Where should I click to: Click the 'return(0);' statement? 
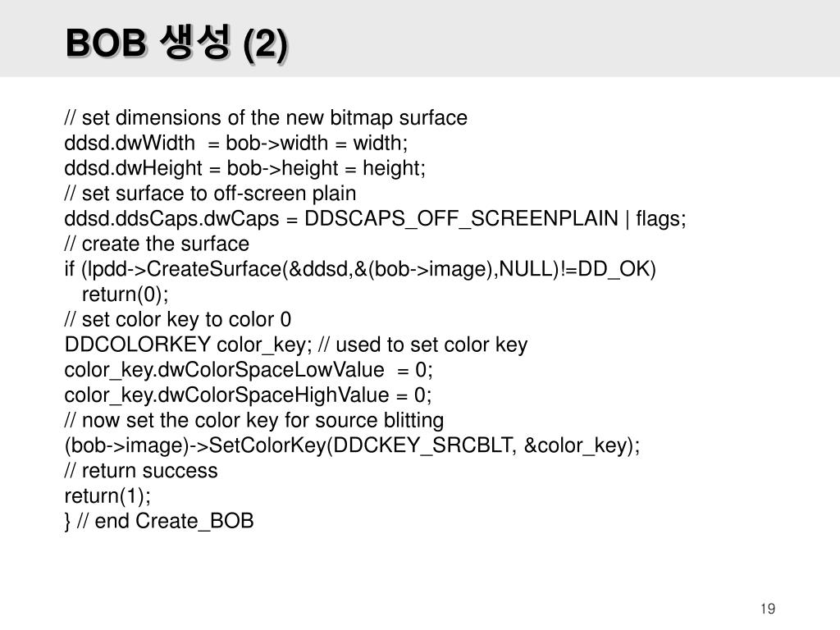point(125,294)
